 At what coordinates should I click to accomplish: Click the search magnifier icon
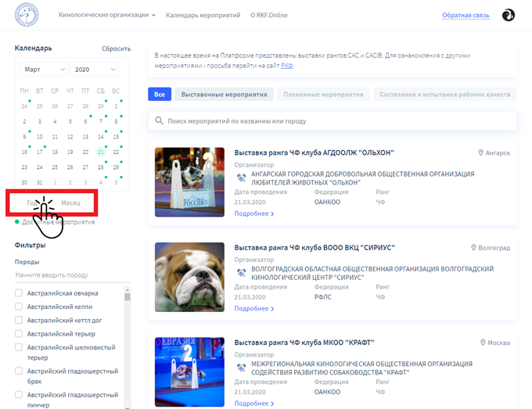tap(159, 121)
